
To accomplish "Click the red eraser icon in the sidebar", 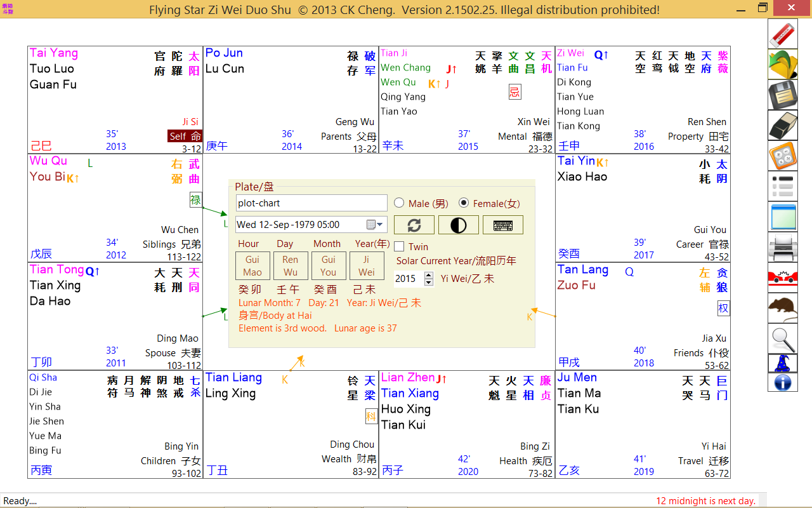I will (x=782, y=34).
